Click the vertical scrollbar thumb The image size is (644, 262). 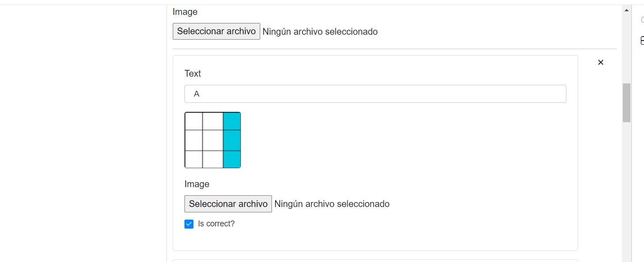pos(626,102)
